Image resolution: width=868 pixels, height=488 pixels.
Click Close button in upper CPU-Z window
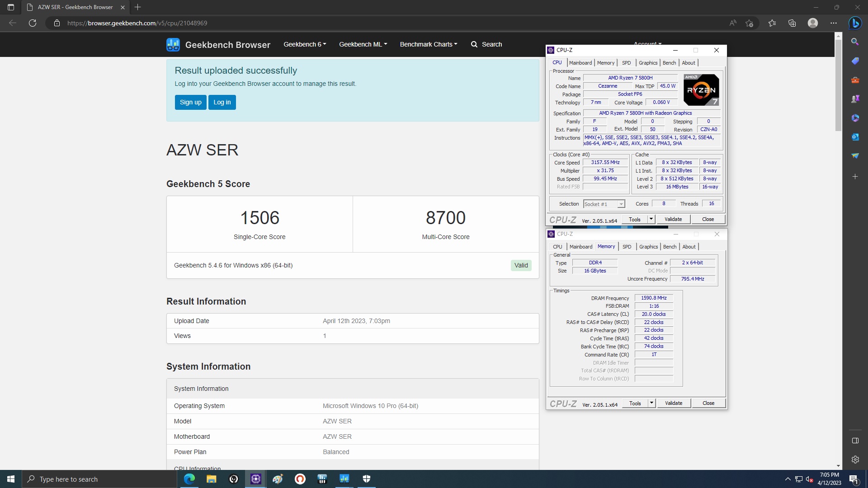tap(708, 219)
